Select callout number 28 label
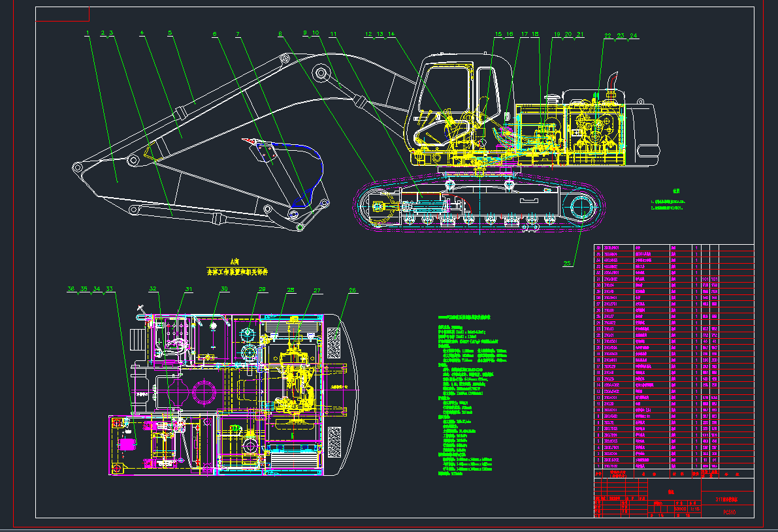This screenshot has height=532, width=778. click(290, 290)
